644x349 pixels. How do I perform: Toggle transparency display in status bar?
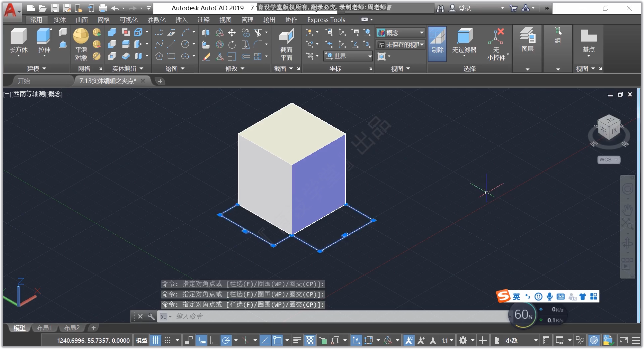[310, 340]
